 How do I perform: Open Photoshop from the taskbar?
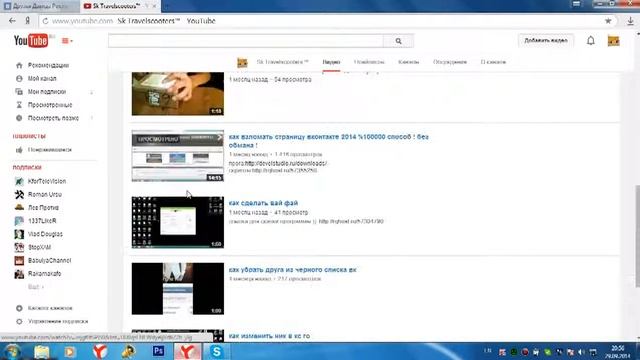(158, 351)
